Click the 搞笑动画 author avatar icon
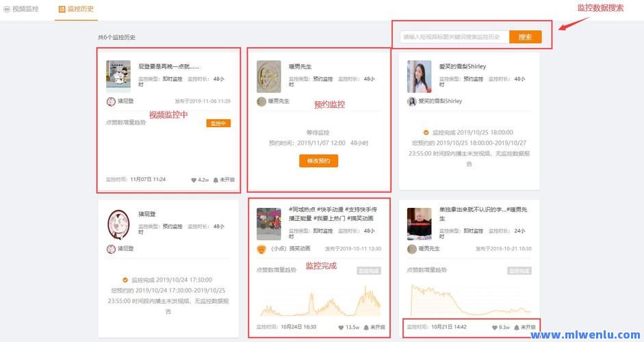644x342 pixels. pos(261,249)
